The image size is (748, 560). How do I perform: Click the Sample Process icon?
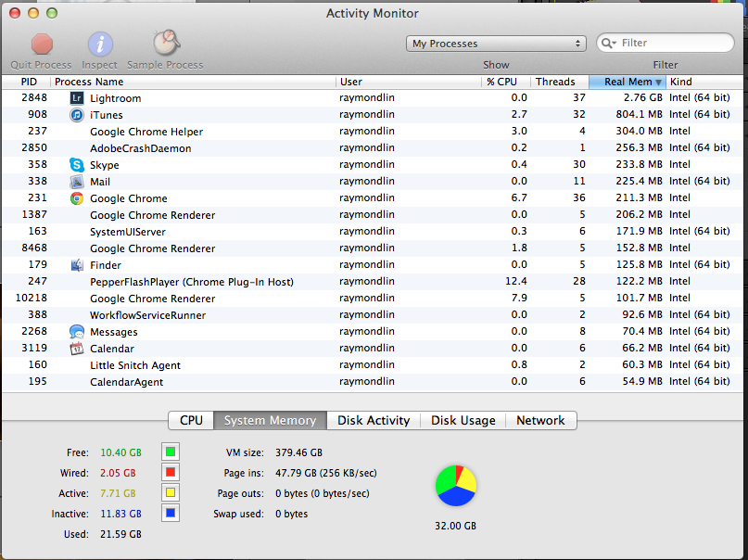pyautogui.click(x=166, y=44)
